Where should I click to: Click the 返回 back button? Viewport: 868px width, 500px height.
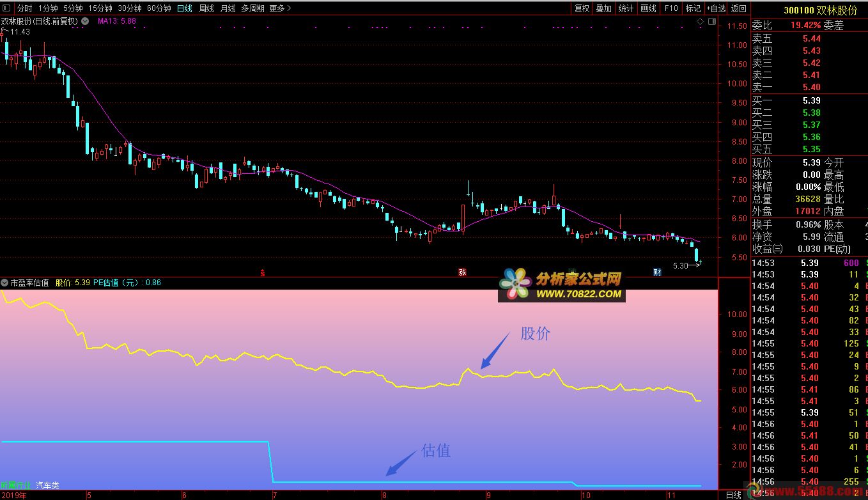739,8
